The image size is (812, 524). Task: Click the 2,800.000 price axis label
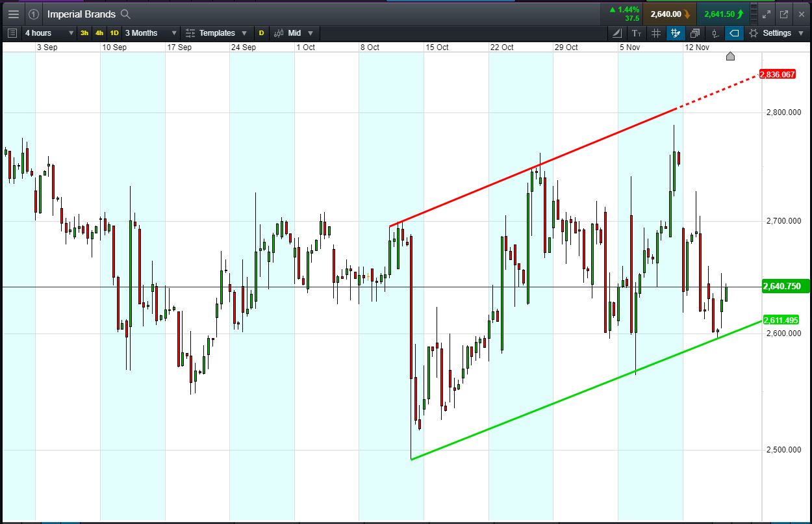pyautogui.click(x=783, y=112)
